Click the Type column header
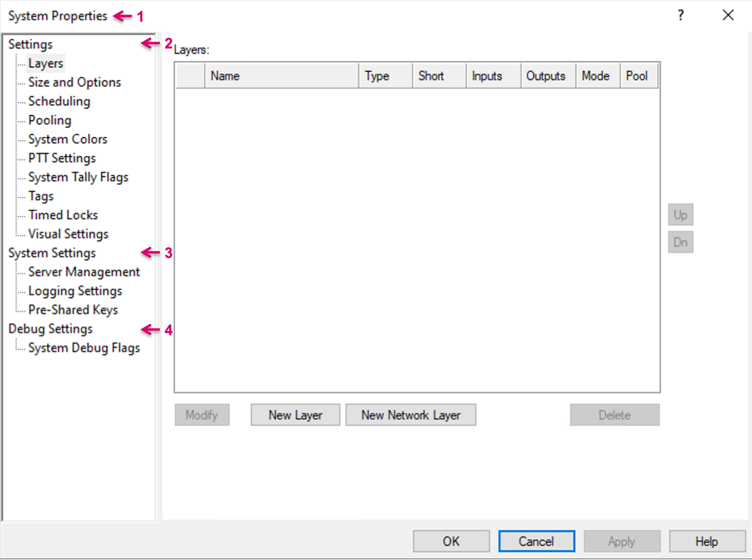752x560 pixels. tap(385, 76)
